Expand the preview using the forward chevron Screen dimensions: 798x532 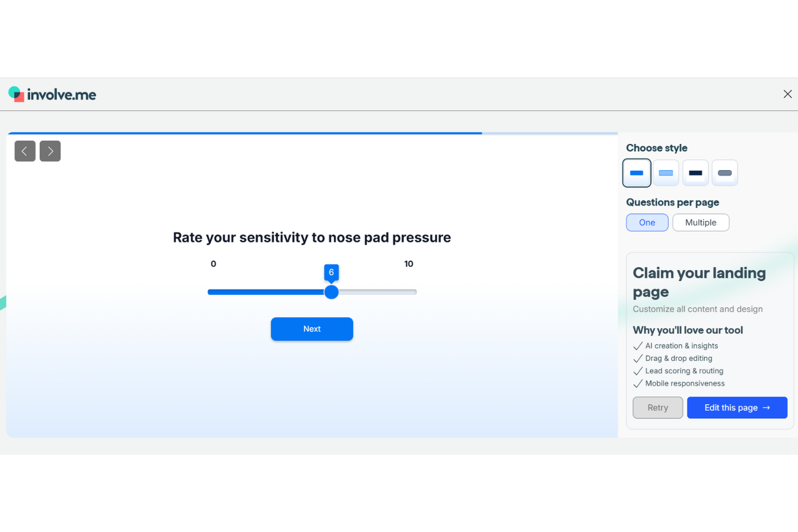coord(50,151)
